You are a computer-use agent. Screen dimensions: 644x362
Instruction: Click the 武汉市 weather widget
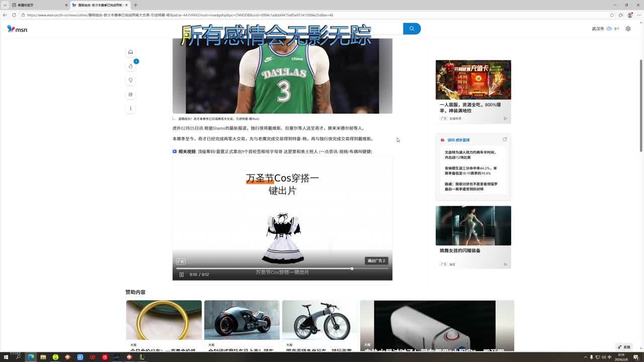point(605,29)
